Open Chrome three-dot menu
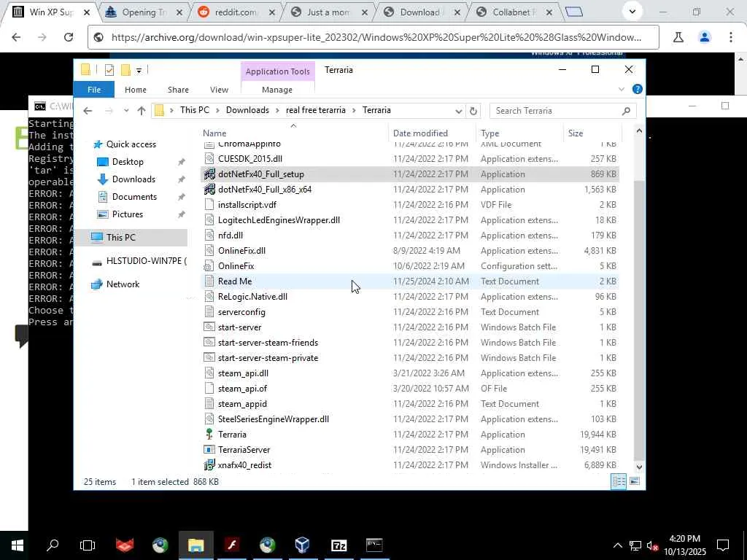Image resolution: width=747 pixels, height=560 pixels. point(730,37)
